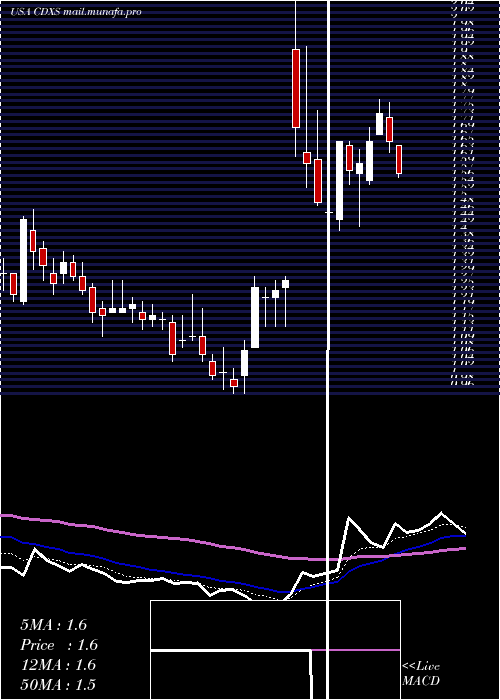This screenshot has width=500, height=700.
Task: Click the tall white candlestick near the left edge
Action: 23,260
